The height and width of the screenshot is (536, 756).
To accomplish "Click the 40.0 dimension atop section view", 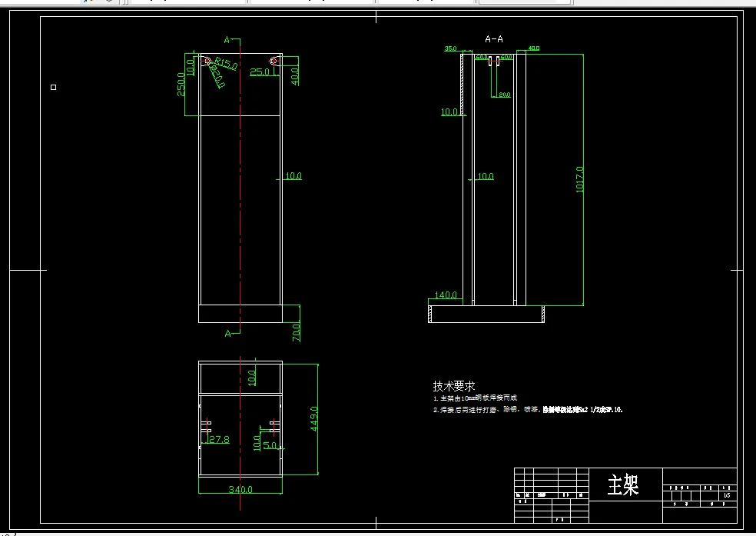I will pos(534,48).
